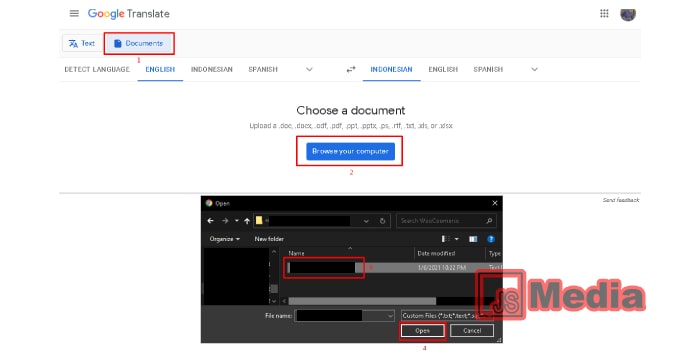
Task: Click New folder in the dialog
Action: pos(269,239)
